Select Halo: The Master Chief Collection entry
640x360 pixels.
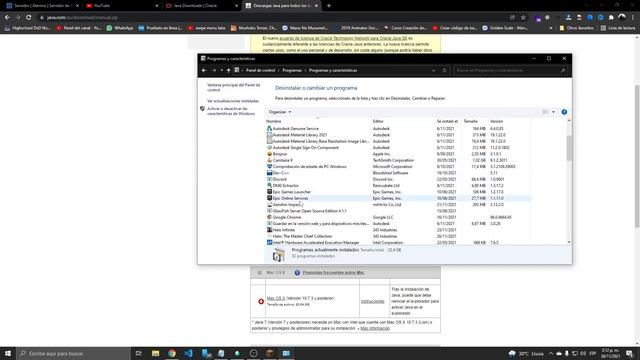click(x=302, y=236)
